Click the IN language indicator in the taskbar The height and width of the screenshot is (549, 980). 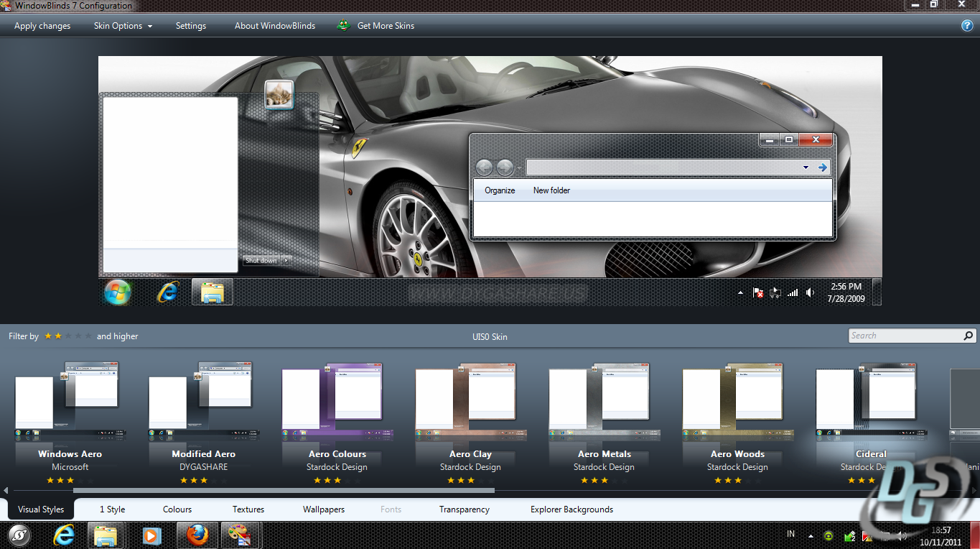[x=790, y=534]
